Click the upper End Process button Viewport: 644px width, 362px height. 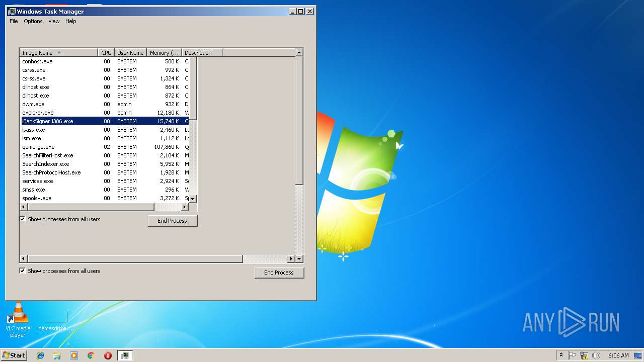[172, 221]
